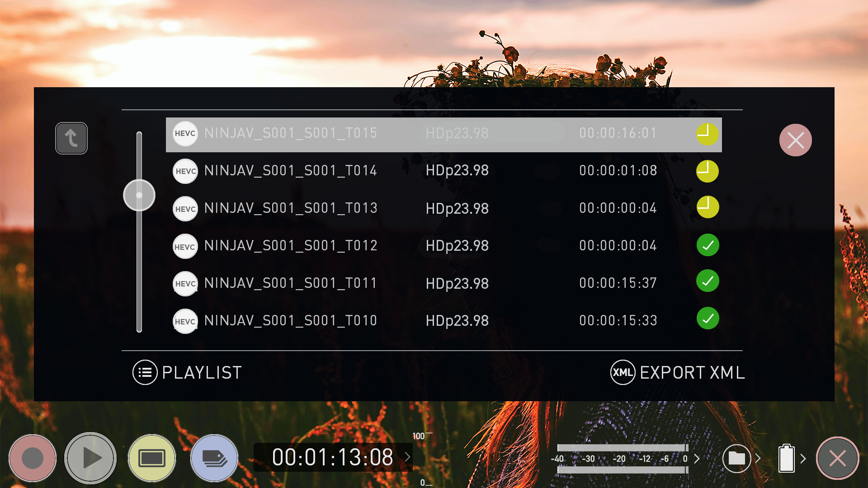The width and height of the screenshot is (868, 488).
Task: Open the blue tags icon
Action: (x=214, y=458)
